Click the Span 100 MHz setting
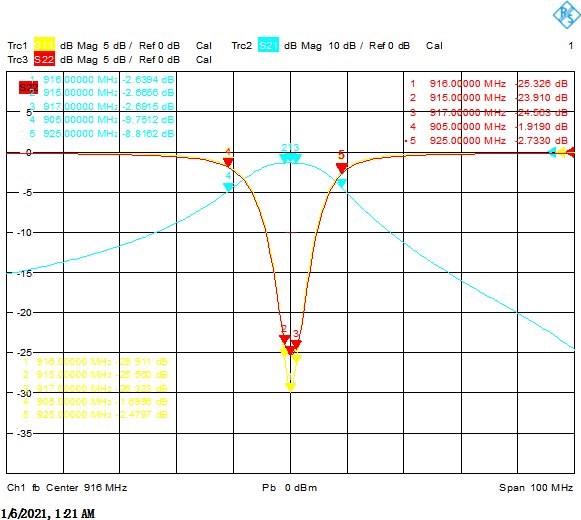The image size is (581, 520). [536, 487]
